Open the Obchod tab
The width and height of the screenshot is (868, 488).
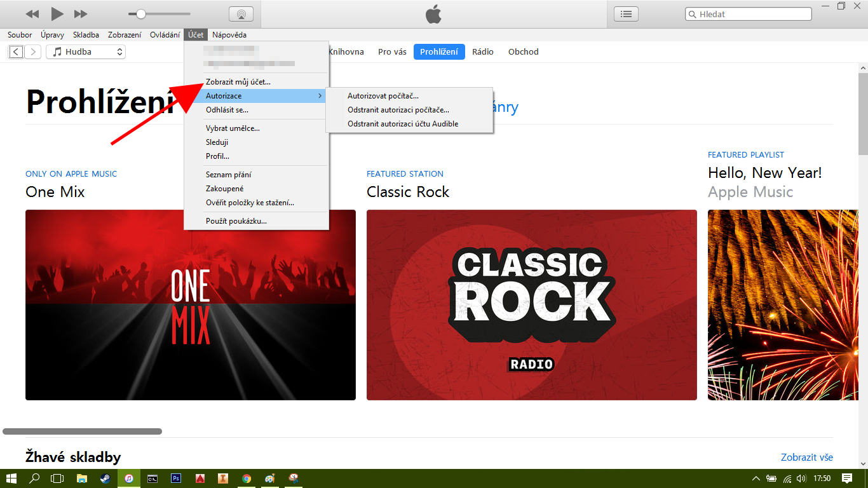pos(524,52)
